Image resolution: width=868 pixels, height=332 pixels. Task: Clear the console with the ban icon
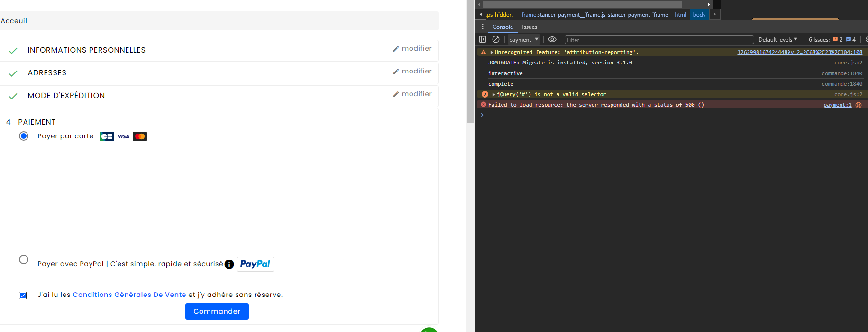496,40
